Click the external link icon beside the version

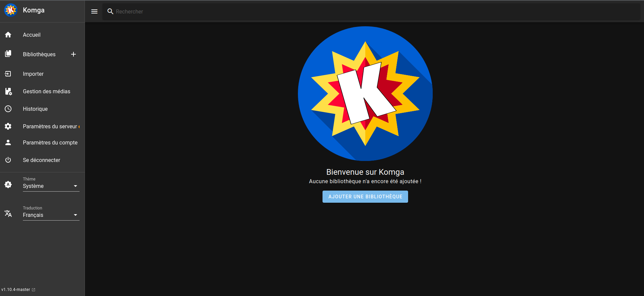point(33,290)
